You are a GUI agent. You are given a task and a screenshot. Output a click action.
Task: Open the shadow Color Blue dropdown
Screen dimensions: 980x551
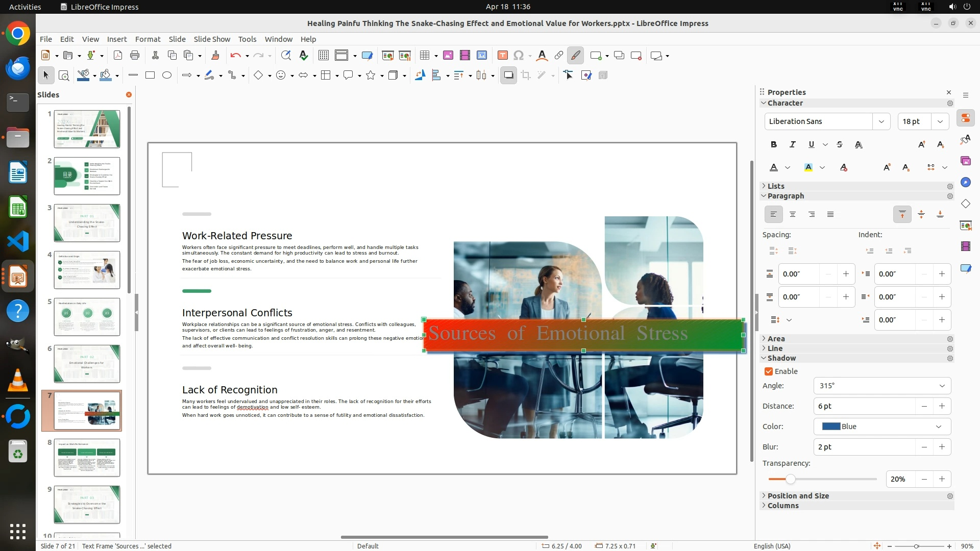click(938, 427)
